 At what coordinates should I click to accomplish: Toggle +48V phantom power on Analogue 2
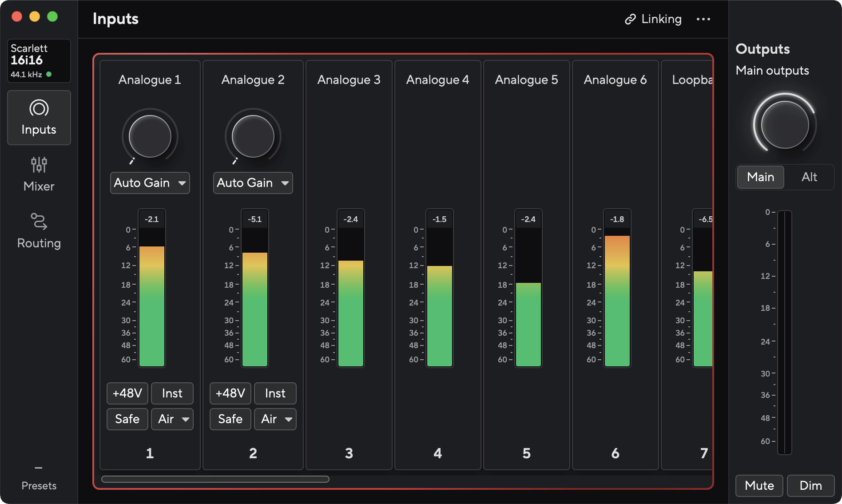[230, 393]
